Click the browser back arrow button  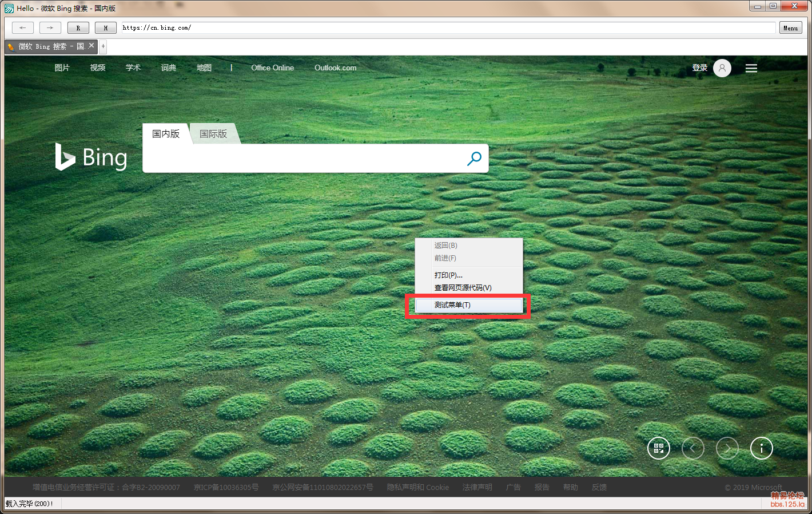coord(23,27)
